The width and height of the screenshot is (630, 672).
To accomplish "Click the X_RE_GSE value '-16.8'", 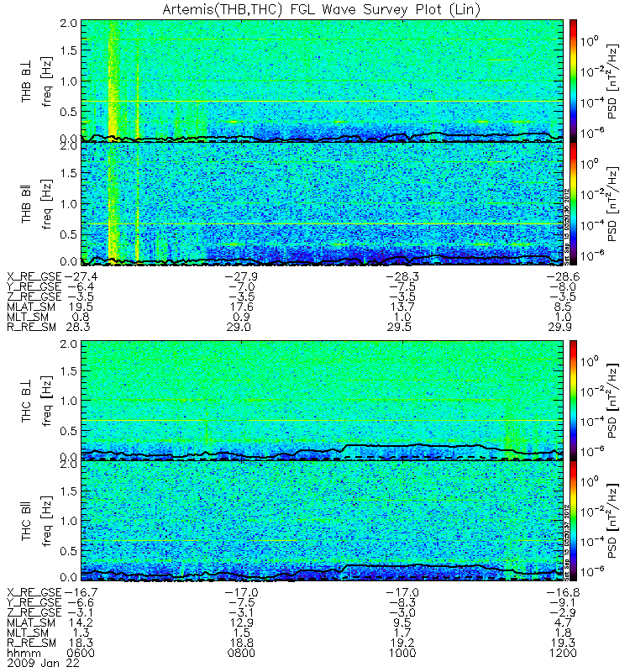I will point(563,593).
